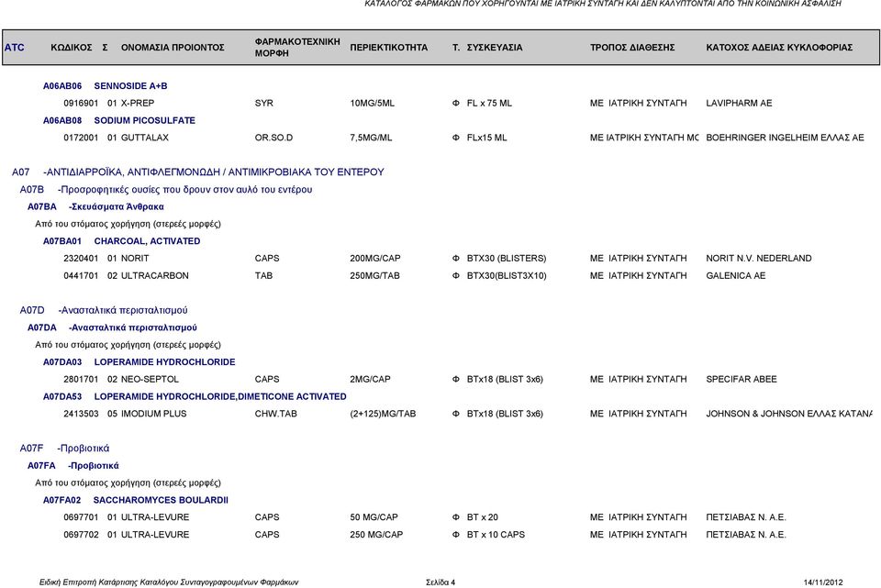
Task: Click the ΚΩΔΙΚΟΣ column header
Action: click(x=72, y=47)
